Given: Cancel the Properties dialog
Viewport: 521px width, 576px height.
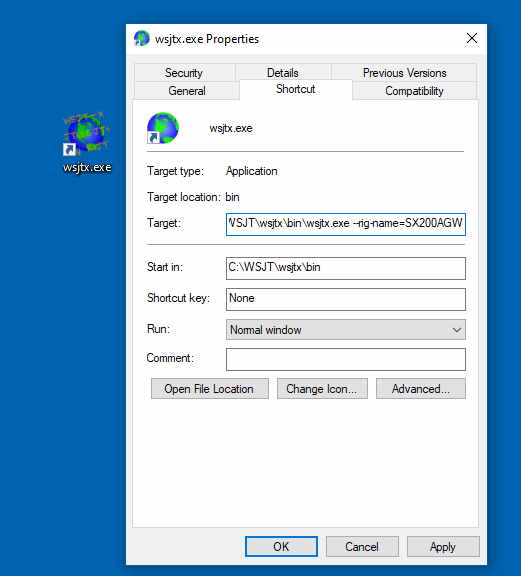Looking at the screenshot, I should coord(362,546).
